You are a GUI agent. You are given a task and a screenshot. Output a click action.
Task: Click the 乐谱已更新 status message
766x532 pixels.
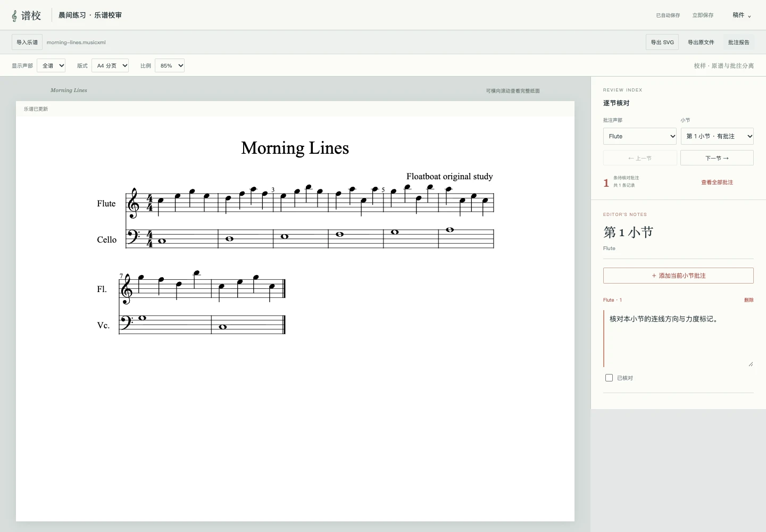point(36,109)
